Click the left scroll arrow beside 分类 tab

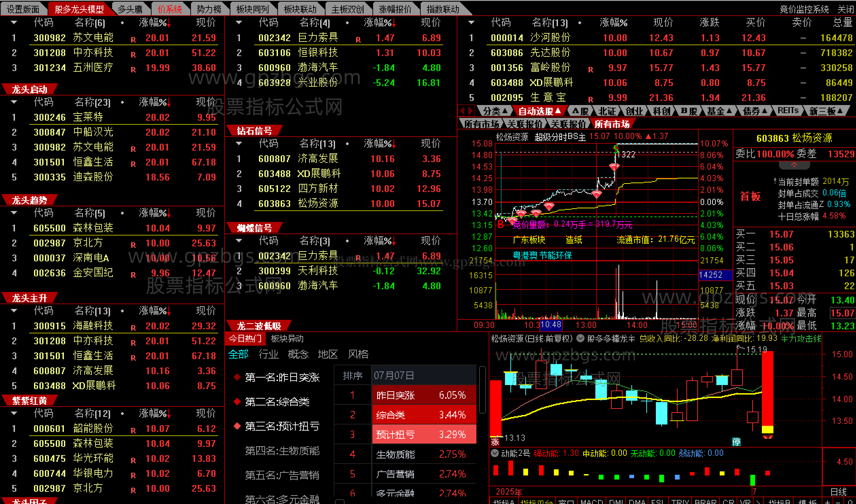(462, 111)
